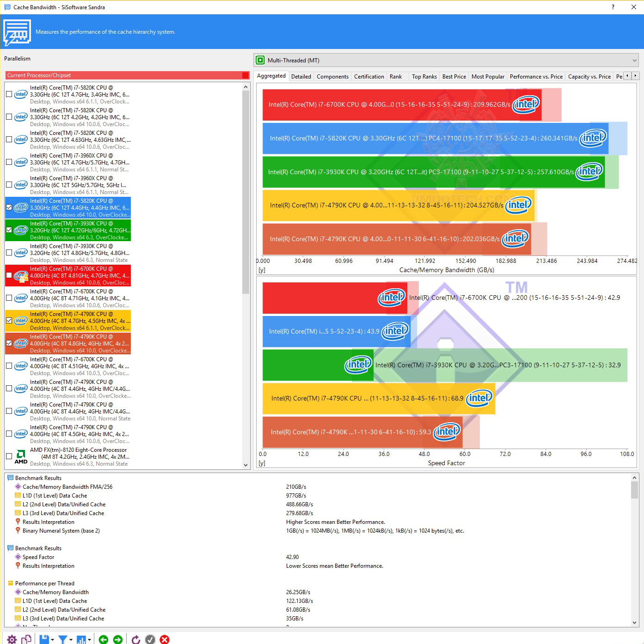644x644 pixels.
Task: Uncheck the orange i7-4790K 4.8GHz entry
Action: click(9, 343)
